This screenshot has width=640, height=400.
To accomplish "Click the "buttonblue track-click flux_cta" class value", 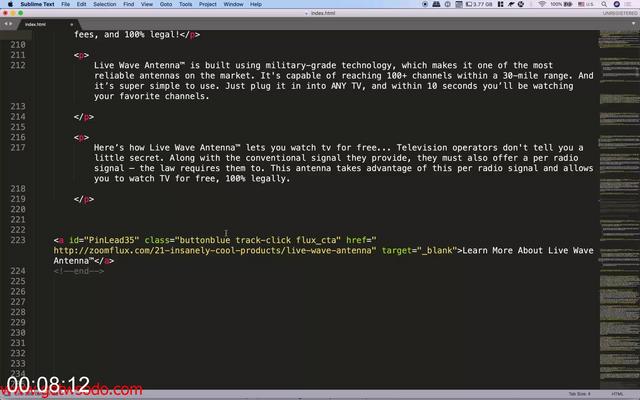I will 258,240.
